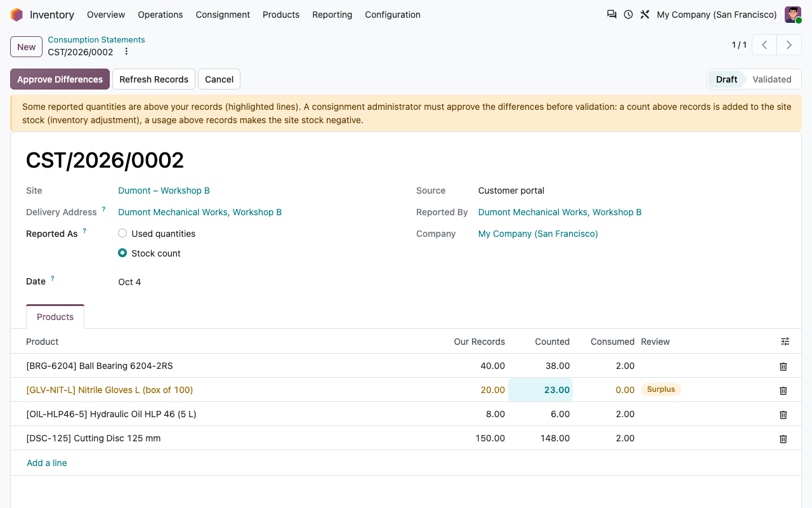Image resolution: width=812 pixels, height=508 pixels.
Task: Delete the Cutting Disc 125 mm line
Action: pos(783,439)
